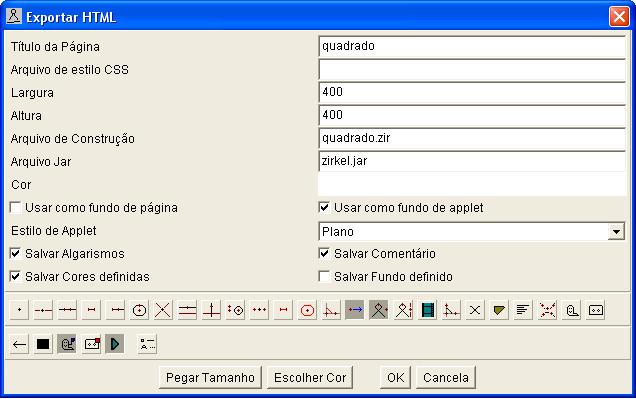Uncheck Salvar Algarismos checkbox
636x399 pixels.
15,254
